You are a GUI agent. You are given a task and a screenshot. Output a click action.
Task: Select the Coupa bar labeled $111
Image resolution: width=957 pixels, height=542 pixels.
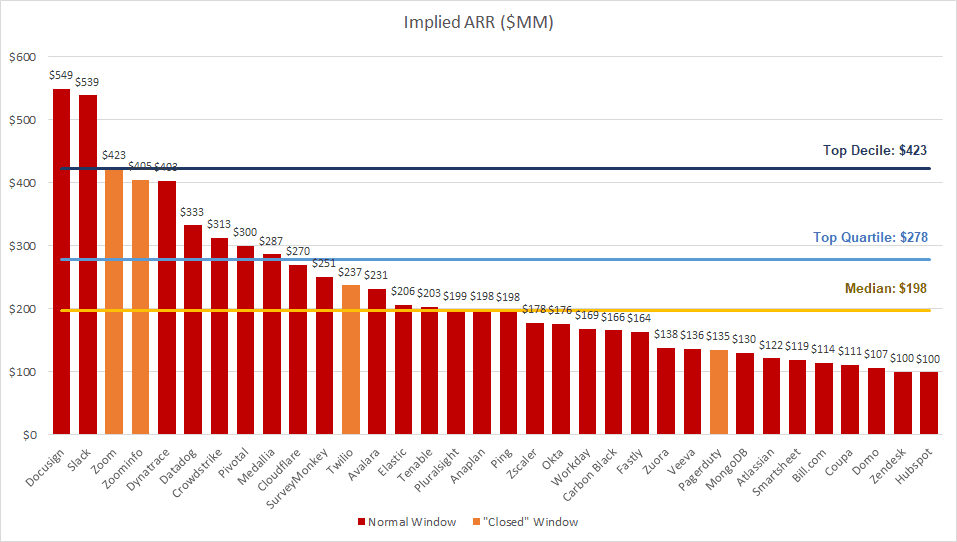(x=850, y=400)
